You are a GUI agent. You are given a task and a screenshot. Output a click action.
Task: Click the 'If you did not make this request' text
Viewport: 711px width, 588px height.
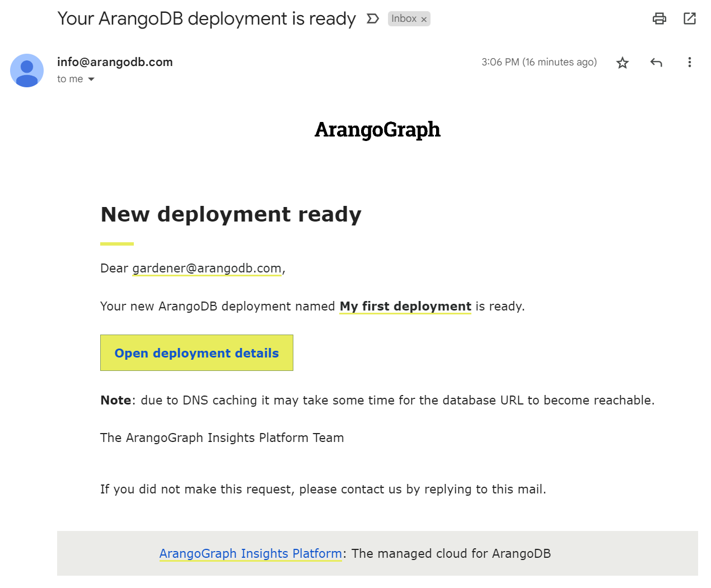[x=323, y=490]
